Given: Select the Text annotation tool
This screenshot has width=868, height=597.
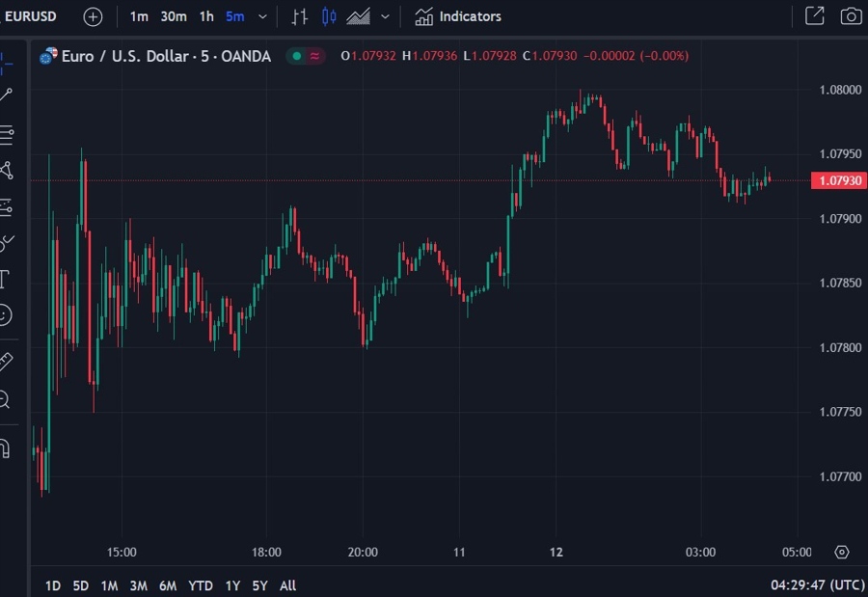Looking at the screenshot, I should pyautogui.click(x=5, y=279).
